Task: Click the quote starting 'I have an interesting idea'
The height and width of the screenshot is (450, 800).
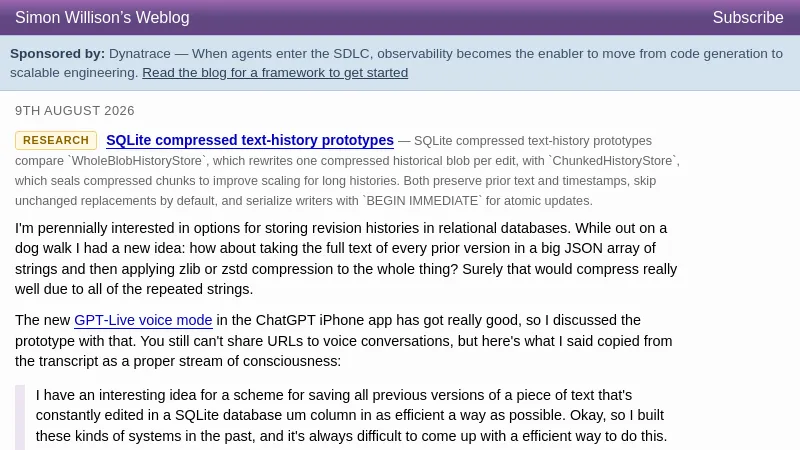Action: pyautogui.click(x=351, y=416)
